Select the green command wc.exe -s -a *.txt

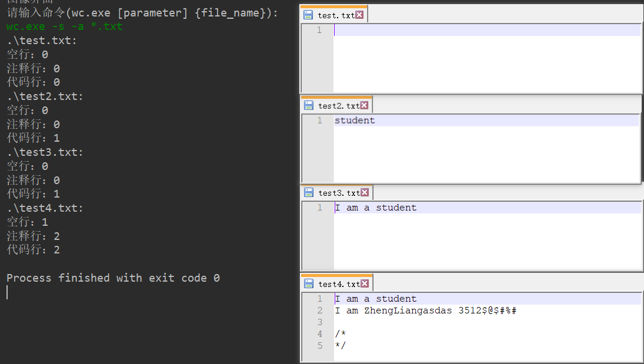[65, 26]
